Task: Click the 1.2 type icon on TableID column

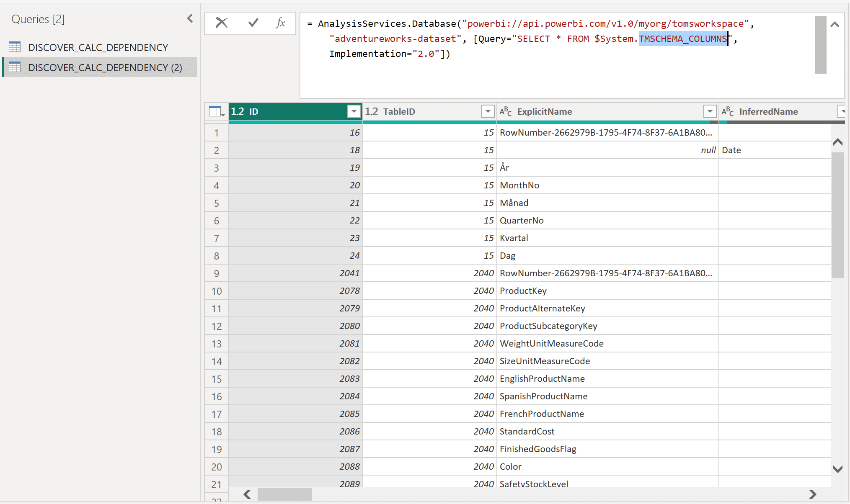Action: pos(372,111)
